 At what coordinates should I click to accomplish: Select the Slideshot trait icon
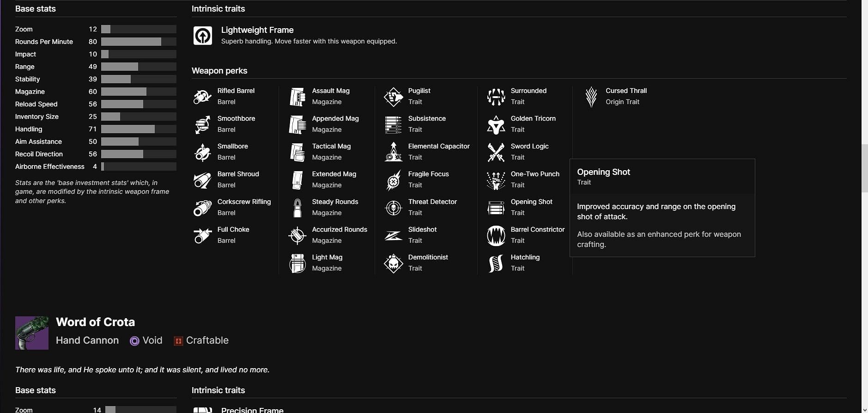tap(393, 235)
